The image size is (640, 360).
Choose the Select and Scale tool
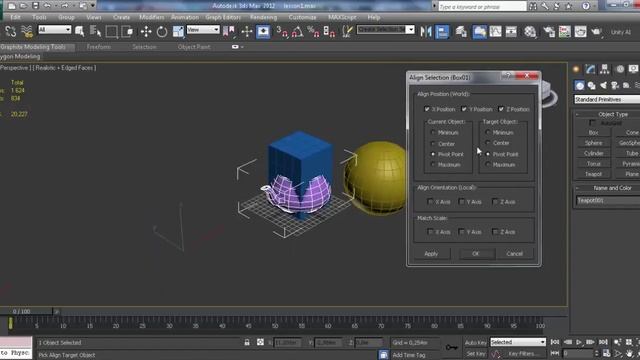(x=178, y=31)
